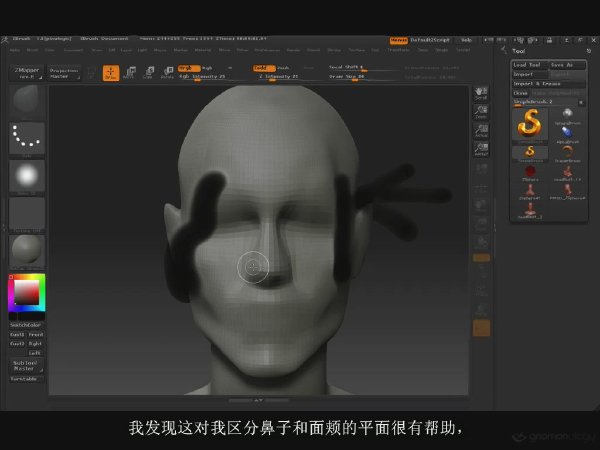Click the Edit mode icon left of Draw

tap(91, 72)
